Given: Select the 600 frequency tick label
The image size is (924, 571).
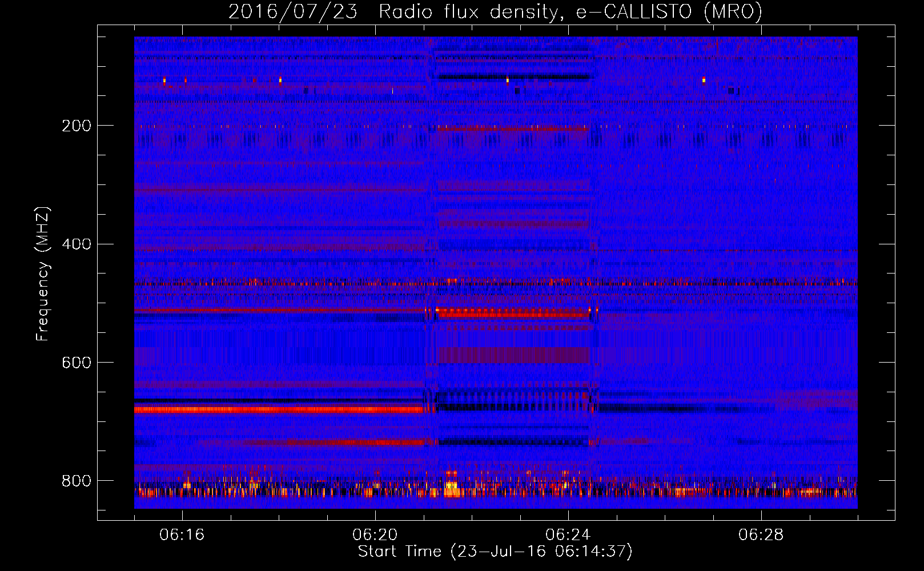Looking at the screenshot, I should [x=77, y=363].
